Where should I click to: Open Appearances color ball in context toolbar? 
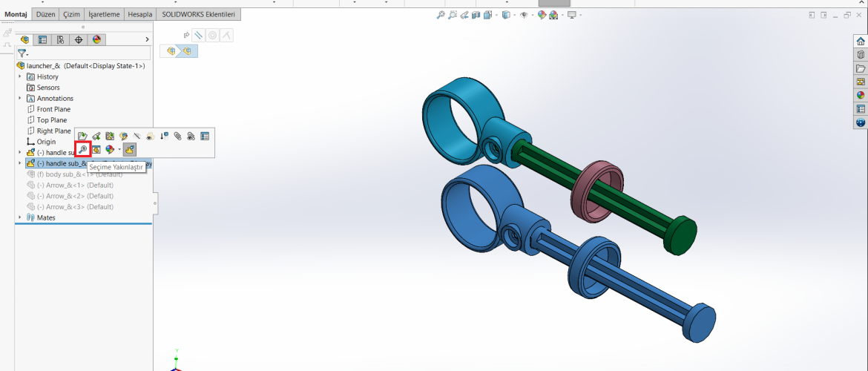(x=109, y=150)
